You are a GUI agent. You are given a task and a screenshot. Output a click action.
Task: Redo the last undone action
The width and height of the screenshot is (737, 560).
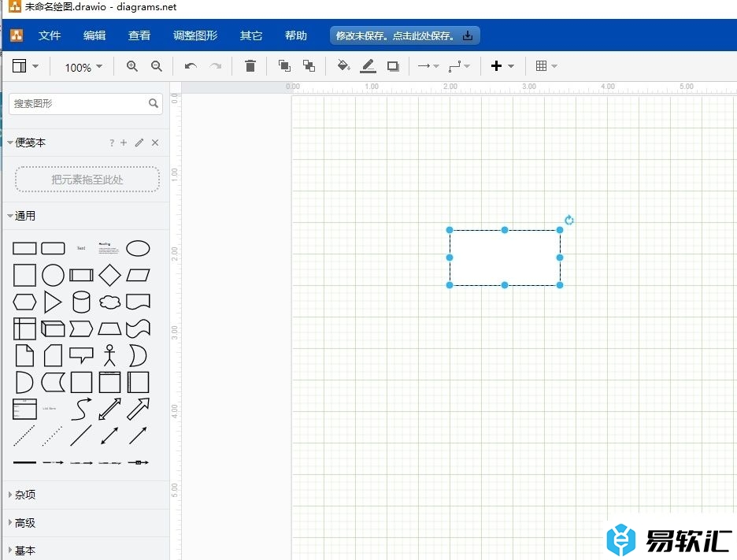(x=215, y=66)
